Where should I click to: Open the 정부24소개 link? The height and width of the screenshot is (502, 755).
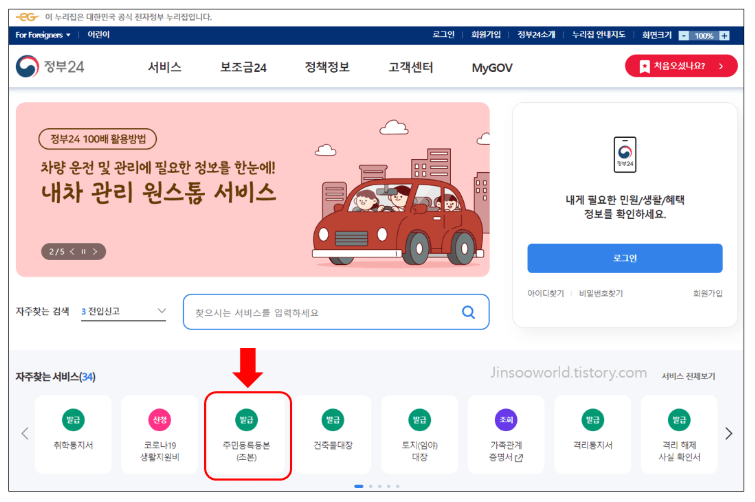[x=536, y=35]
